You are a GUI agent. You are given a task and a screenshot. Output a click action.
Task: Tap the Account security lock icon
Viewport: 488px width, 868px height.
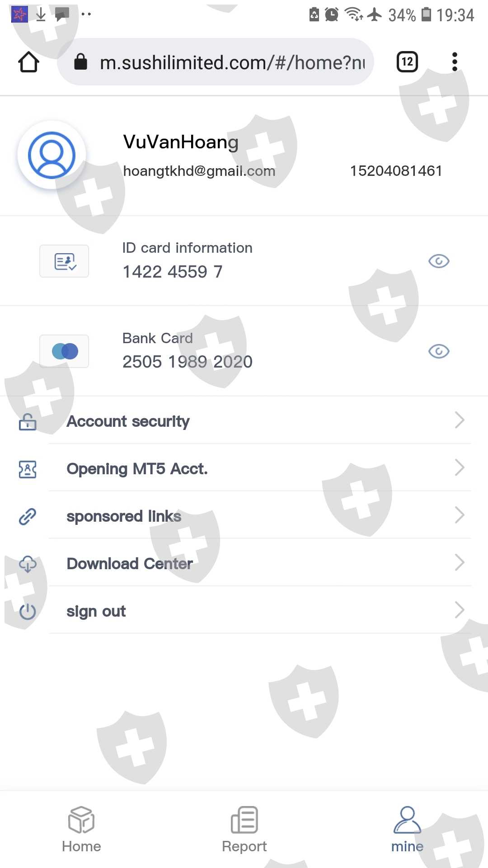(28, 421)
